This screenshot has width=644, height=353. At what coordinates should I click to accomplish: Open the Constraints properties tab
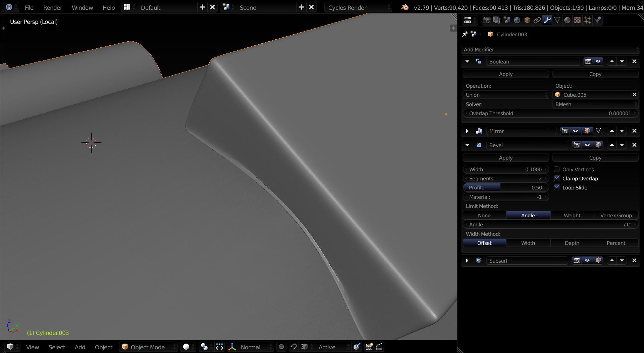[537, 20]
